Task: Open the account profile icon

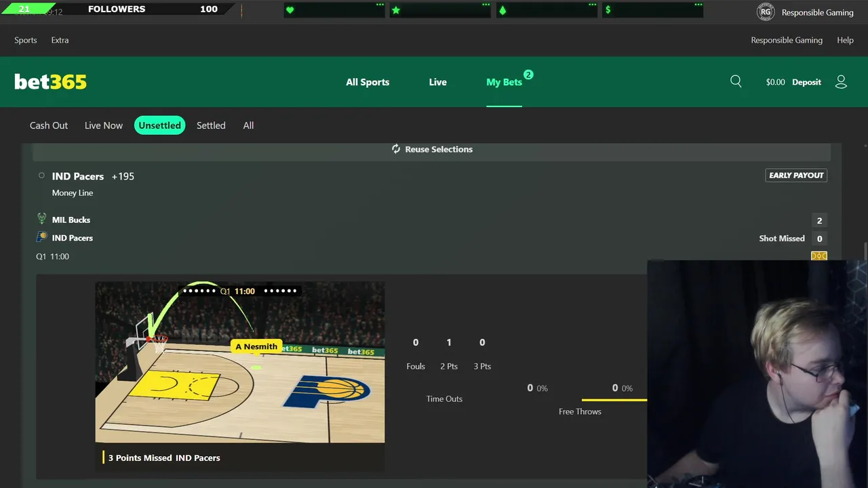Action: pyautogui.click(x=841, y=82)
